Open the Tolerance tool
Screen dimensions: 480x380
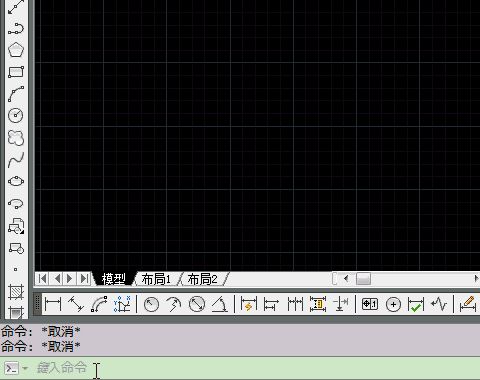point(370,304)
